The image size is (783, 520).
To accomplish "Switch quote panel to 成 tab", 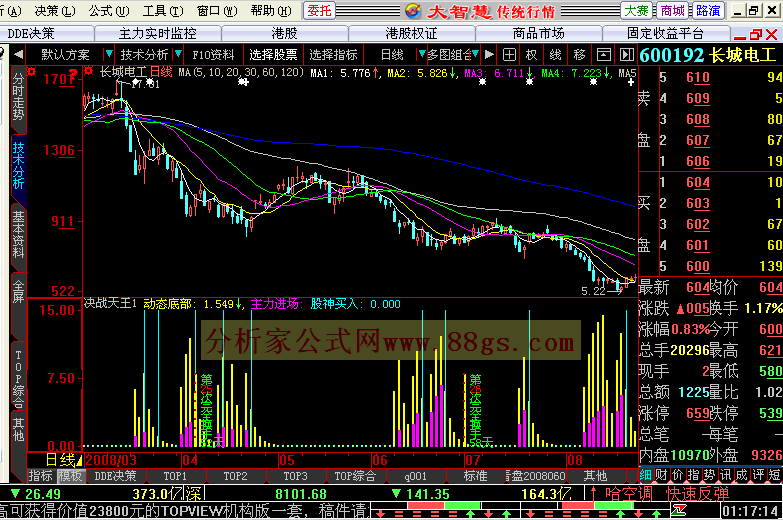I will pyautogui.click(x=742, y=475).
